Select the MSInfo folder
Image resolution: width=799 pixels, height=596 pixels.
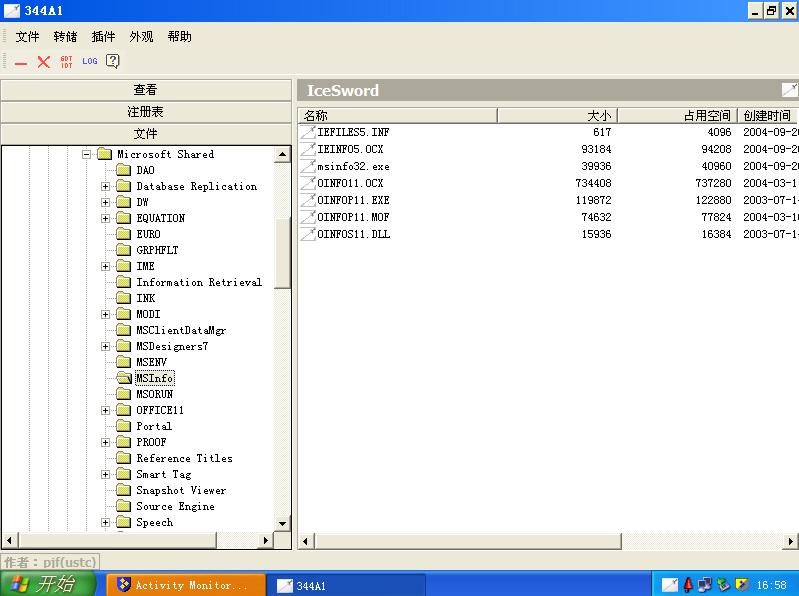[155, 378]
